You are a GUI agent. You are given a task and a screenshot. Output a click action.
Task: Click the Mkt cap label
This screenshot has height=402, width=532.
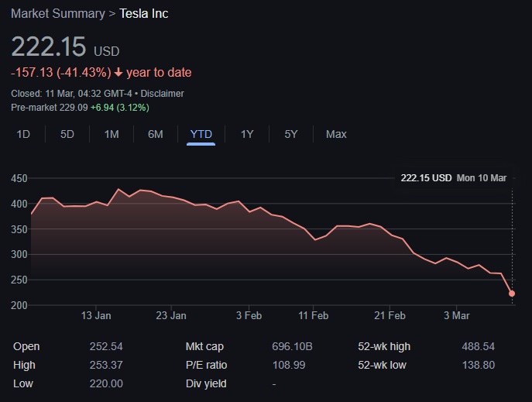(x=204, y=346)
